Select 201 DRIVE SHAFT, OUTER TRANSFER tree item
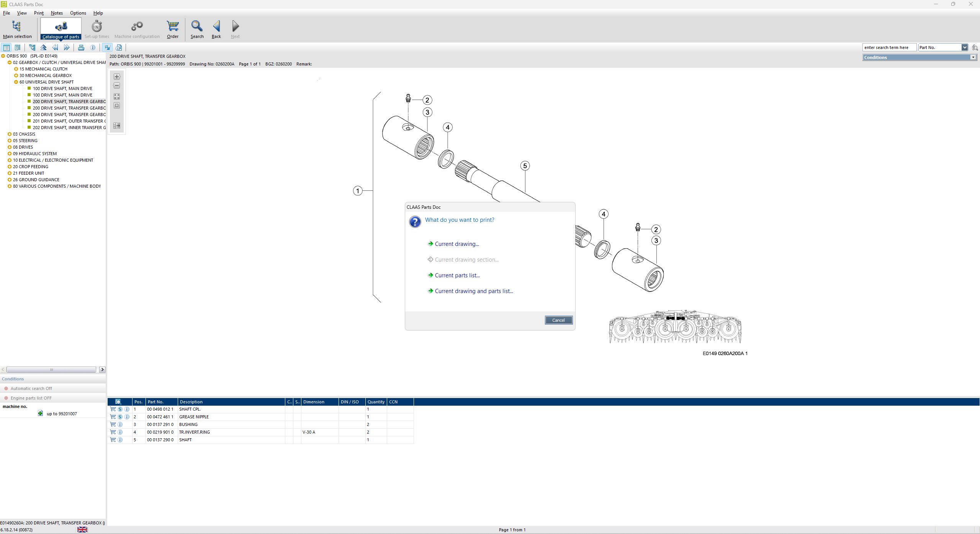This screenshot has width=980, height=534. [x=69, y=121]
